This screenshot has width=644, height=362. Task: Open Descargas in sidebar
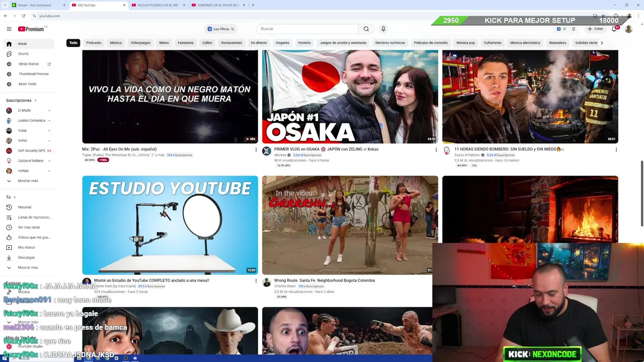click(x=26, y=257)
